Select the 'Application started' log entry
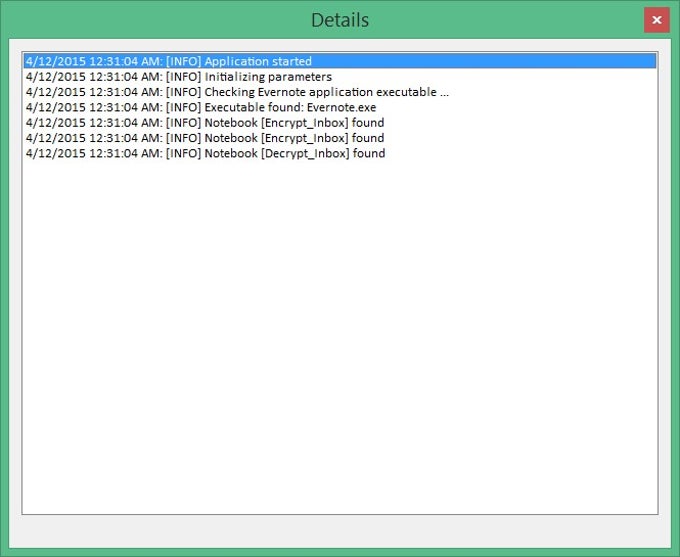 point(340,61)
